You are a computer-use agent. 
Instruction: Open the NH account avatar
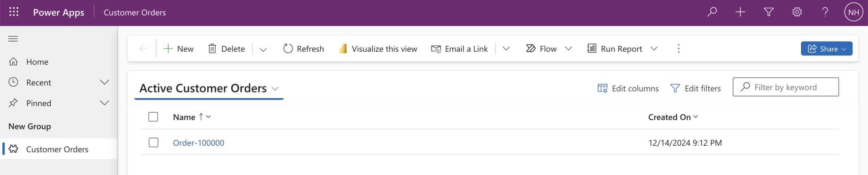click(x=853, y=12)
